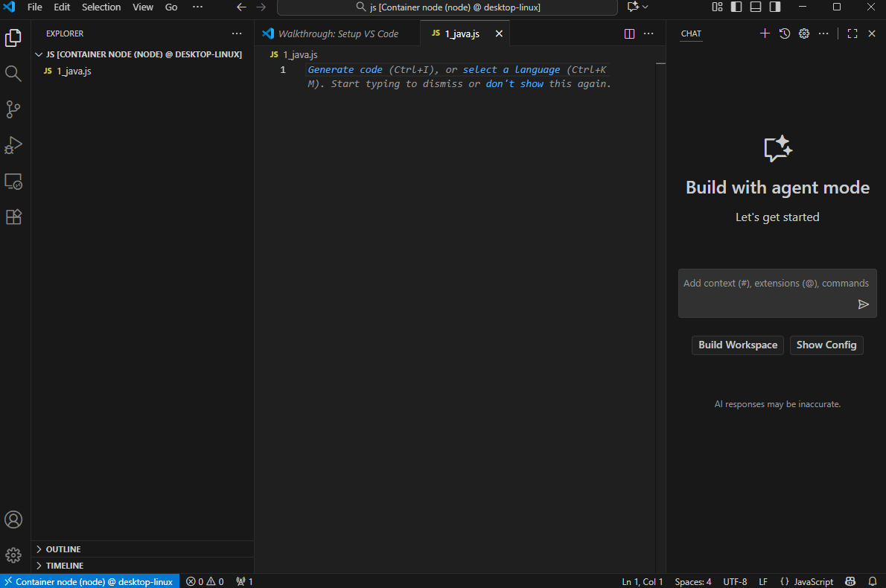
Task: Open Copilot status icon in status bar
Action: [x=850, y=581]
